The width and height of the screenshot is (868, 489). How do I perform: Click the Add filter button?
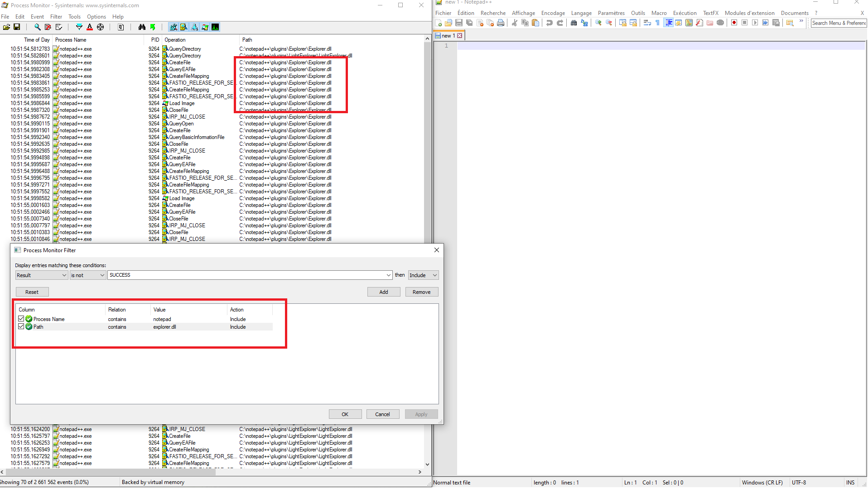[x=384, y=292]
